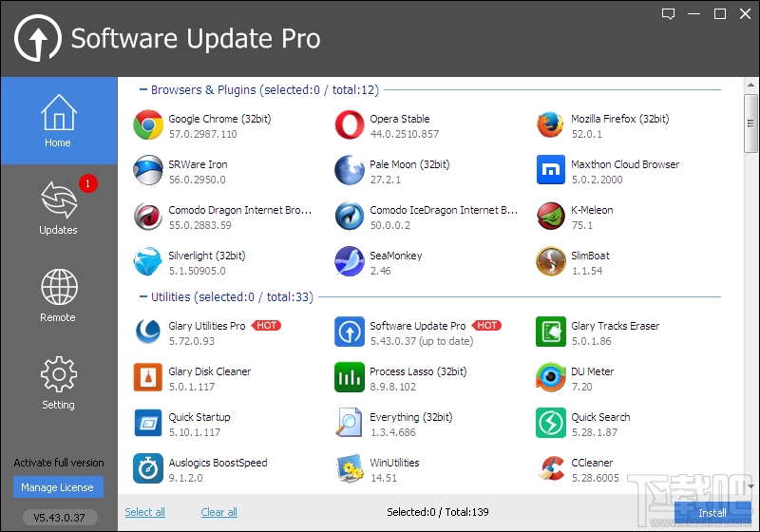Click the Google Chrome icon
The width and height of the screenshot is (760, 532).
[x=148, y=125]
